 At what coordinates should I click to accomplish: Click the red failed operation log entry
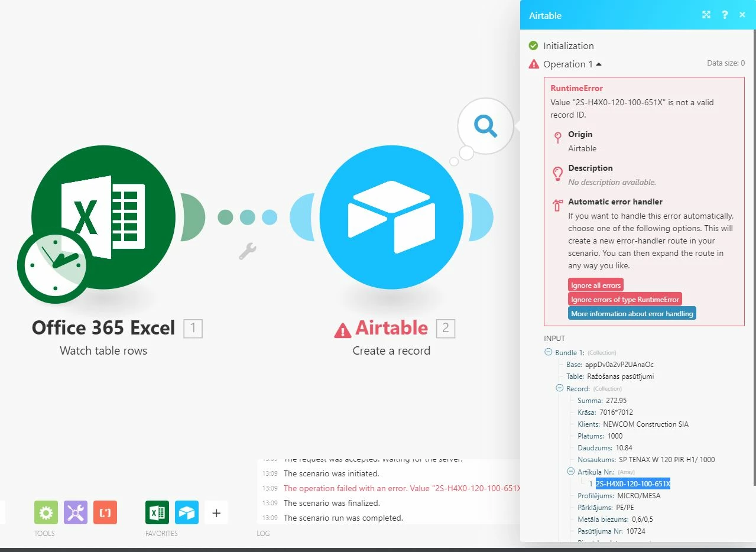coord(402,488)
